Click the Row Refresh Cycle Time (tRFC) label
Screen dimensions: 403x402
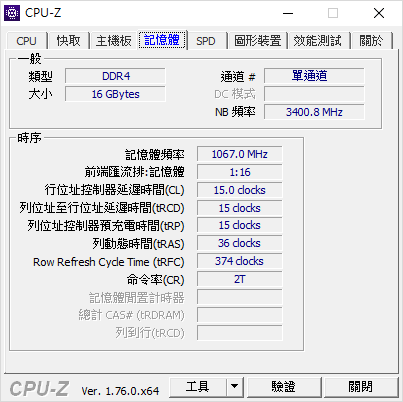point(109,262)
